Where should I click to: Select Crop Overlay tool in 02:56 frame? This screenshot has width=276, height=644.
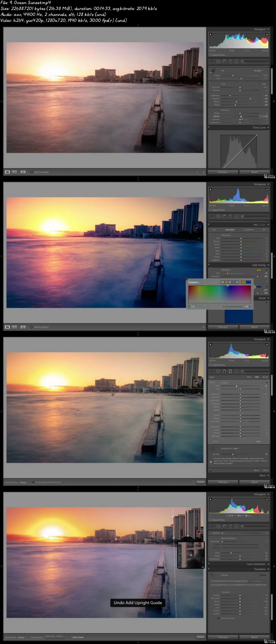coord(212,61)
